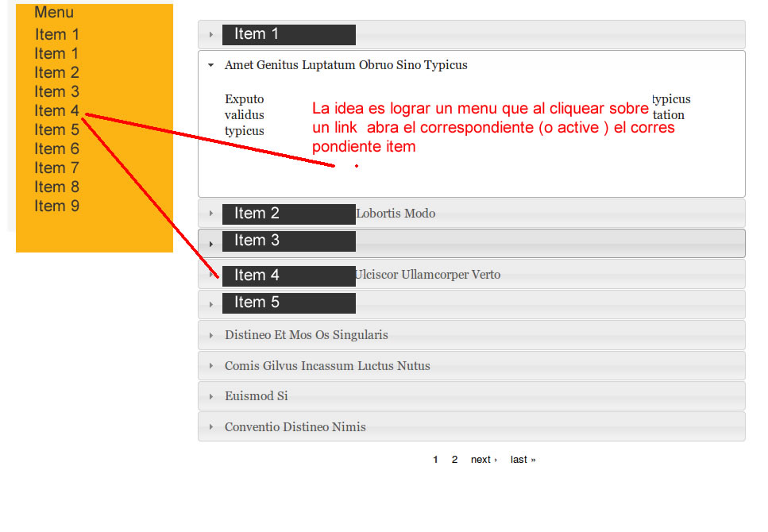
Task: Click the Lobortis Modo header text
Action: pos(396,213)
